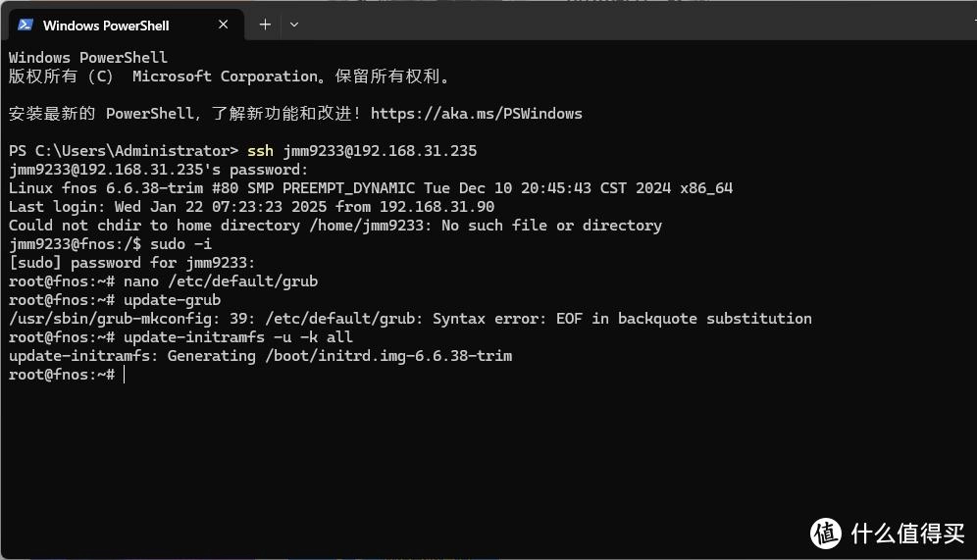
Task: Open a new tab with the plus button
Action: pos(265,25)
